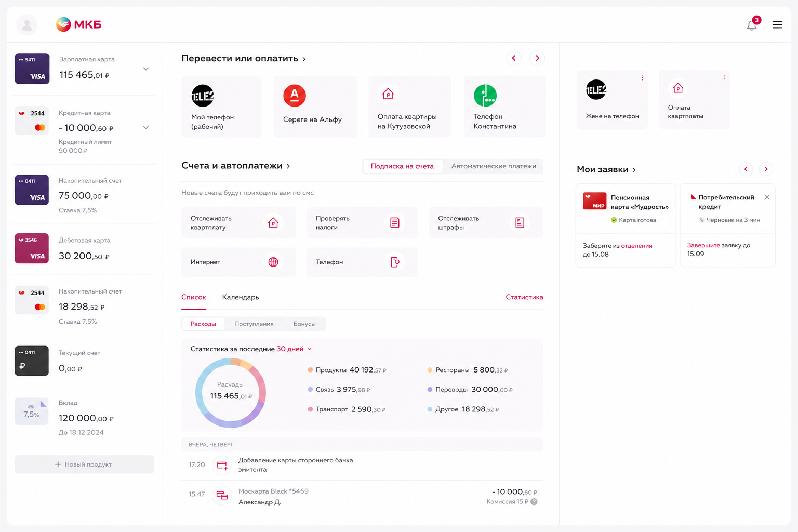
Task: Click the MKB logo
Action: (x=79, y=24)
